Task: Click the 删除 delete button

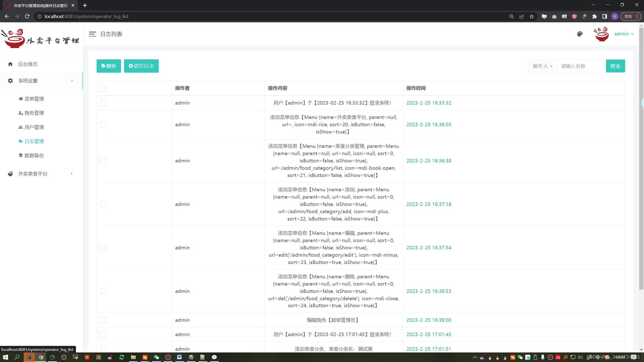Action: click(108, 66)
